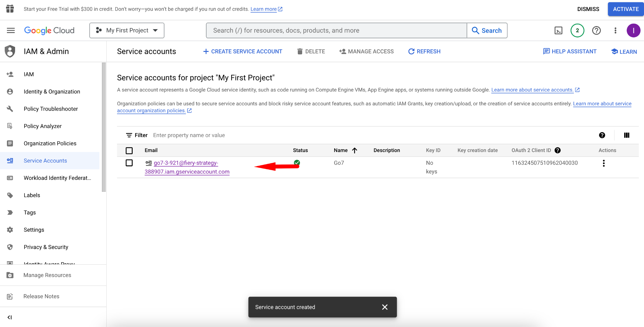Click Refresh on the service accounts toolbar

[424, 51]
